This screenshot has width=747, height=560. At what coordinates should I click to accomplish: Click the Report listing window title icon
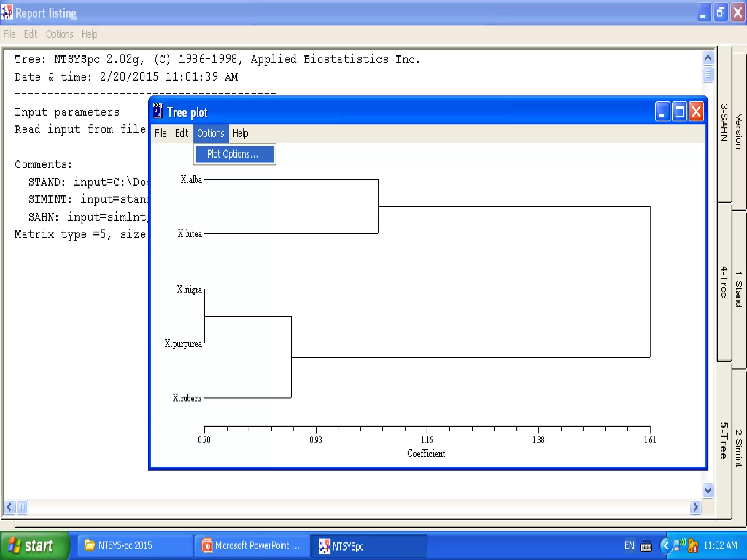coord(7,12)
